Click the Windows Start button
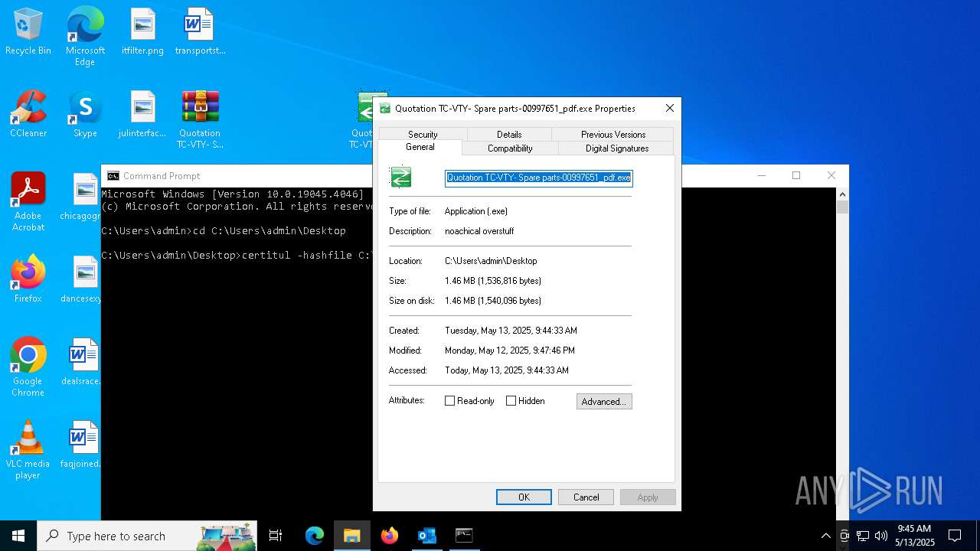 pyautogui.click(x=18, y=536)
